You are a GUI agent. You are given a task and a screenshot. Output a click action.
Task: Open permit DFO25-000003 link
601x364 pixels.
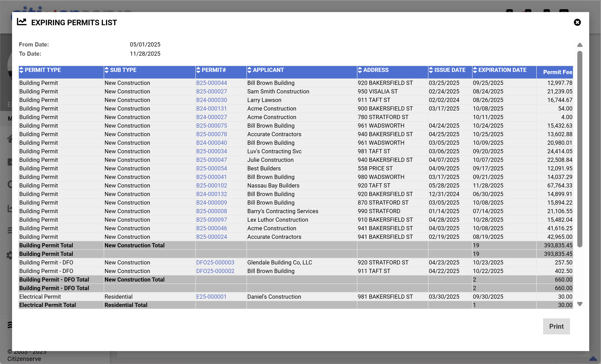pyautogui.click(x=215, y=262)
